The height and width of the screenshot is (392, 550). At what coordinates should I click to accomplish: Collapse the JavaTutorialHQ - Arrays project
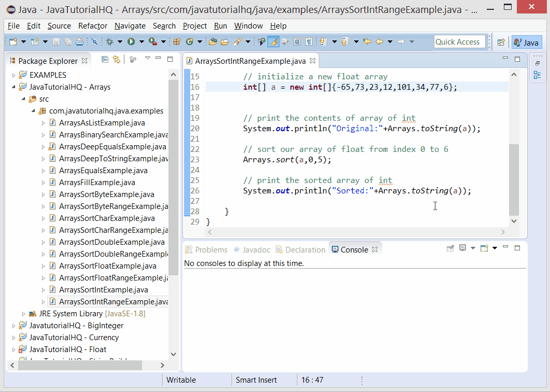pos(13,87)
